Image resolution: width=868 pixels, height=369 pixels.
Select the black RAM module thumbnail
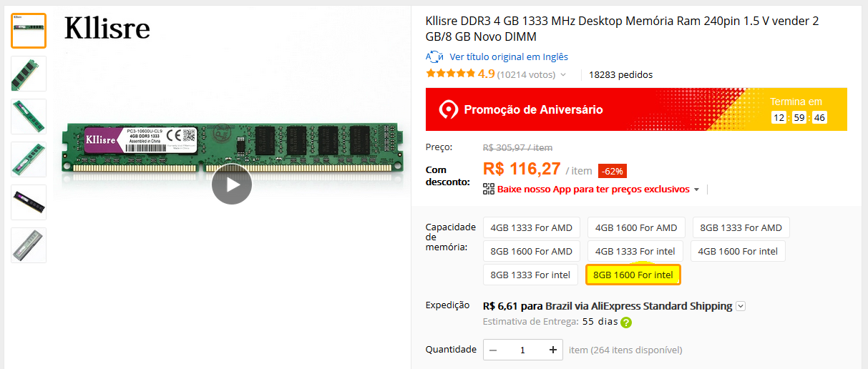29,202
